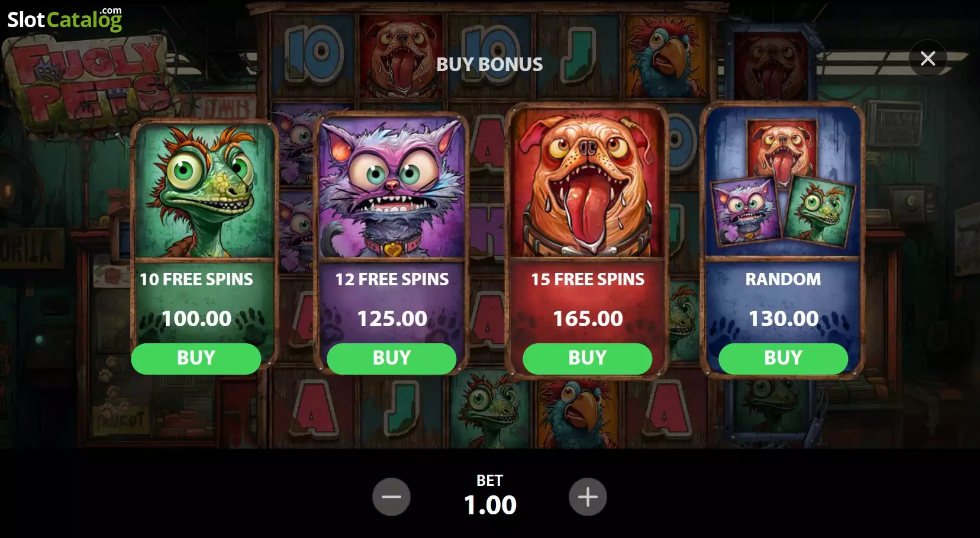The width and height of the screenshot is (980, 538).
Task: Click the 165.00 price text
Action: (588, 319)
